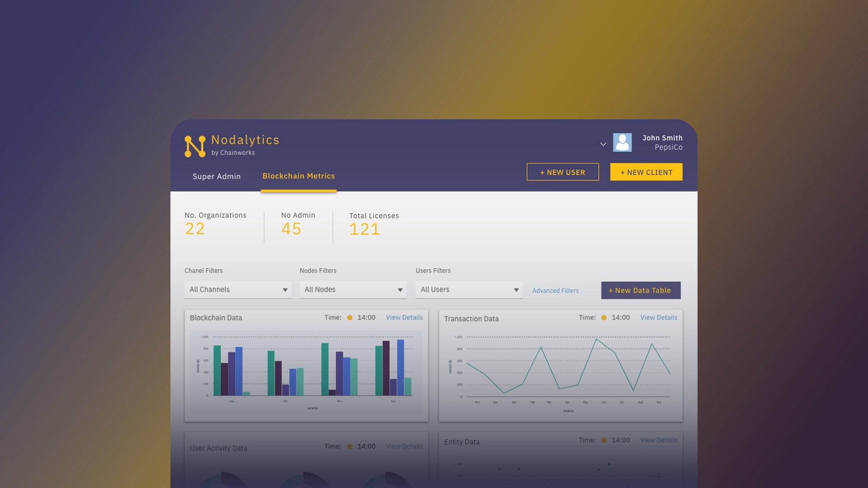Click the + New Data Table button
This screenshot has width=868, height=488.
(x=641, y=290)
